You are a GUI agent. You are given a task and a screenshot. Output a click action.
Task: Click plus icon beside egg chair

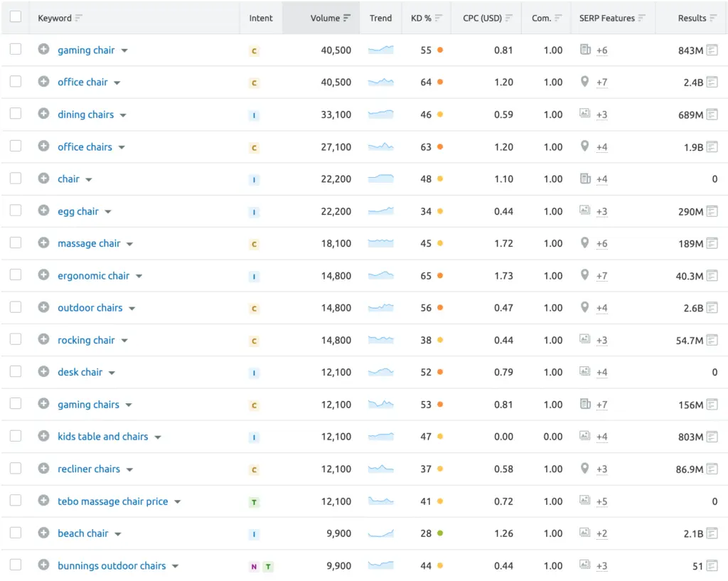(x=43, y=210)
